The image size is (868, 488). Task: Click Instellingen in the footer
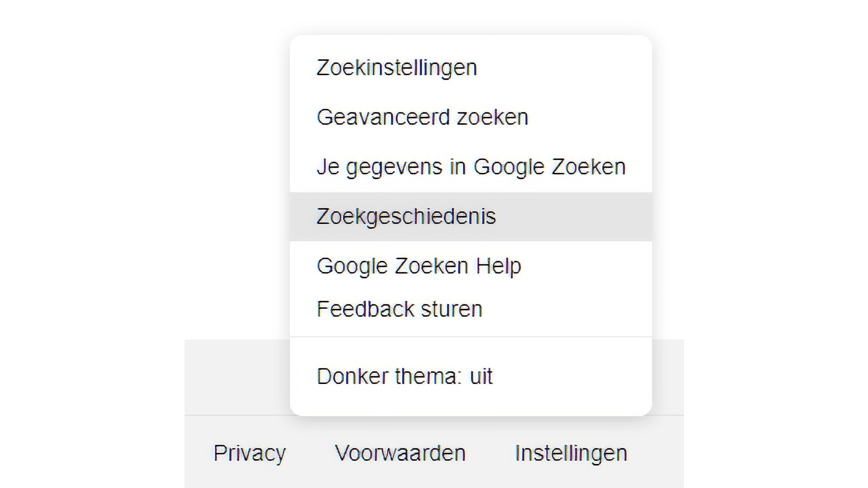click(571, 453)
